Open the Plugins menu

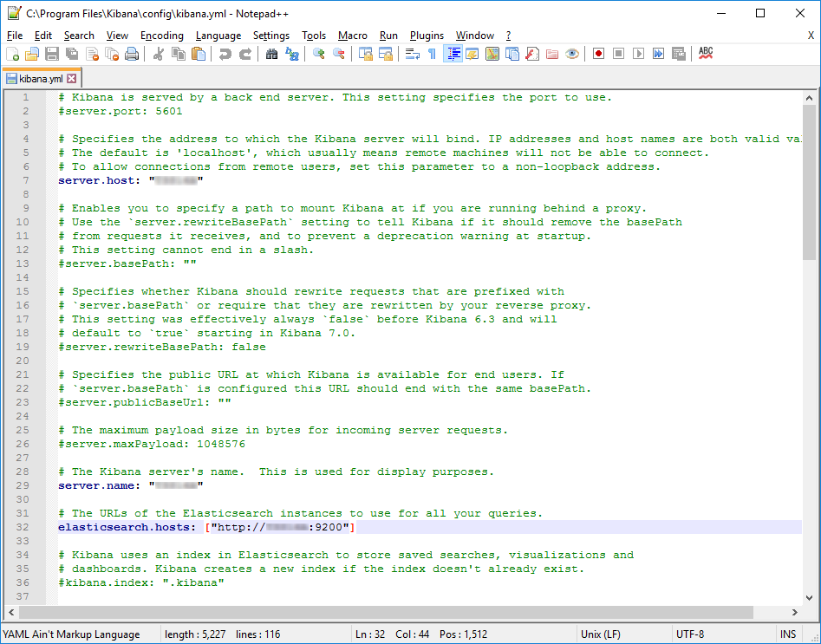coord(427,36)
